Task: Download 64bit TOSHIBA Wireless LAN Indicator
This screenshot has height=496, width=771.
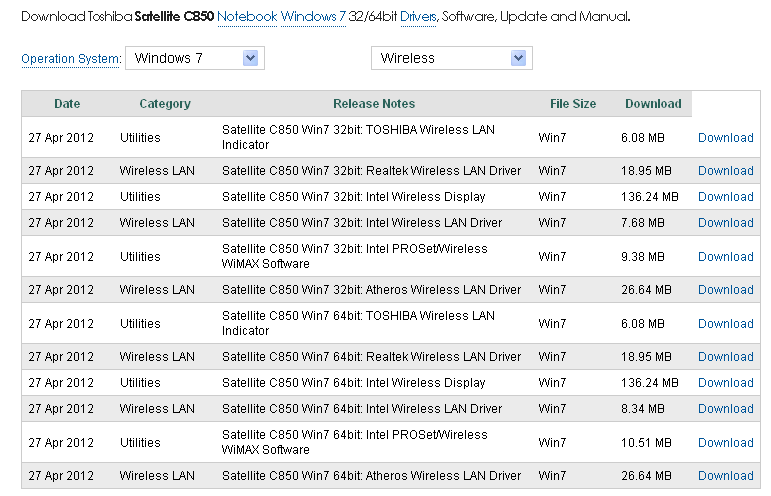Action: pyautogui.click(x=725, y=324)
